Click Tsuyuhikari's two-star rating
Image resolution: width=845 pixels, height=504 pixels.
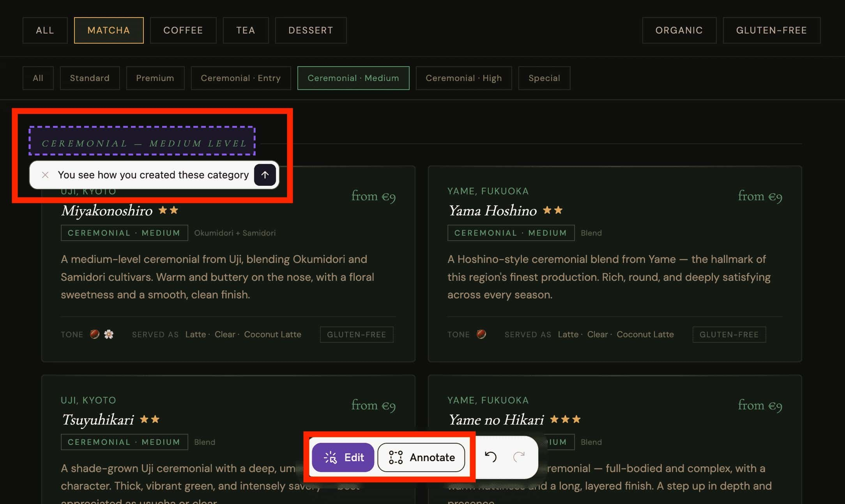click(x=150, y=419)
